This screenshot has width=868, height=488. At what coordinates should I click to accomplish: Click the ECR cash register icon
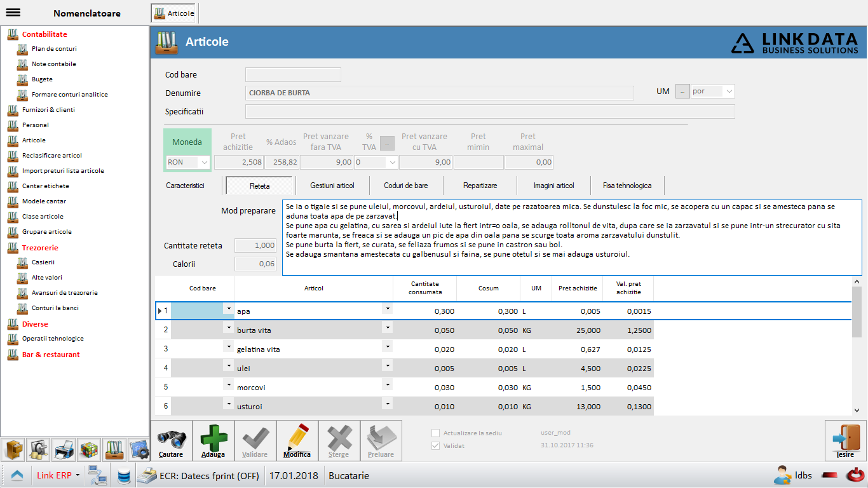[x=147, y=475]
